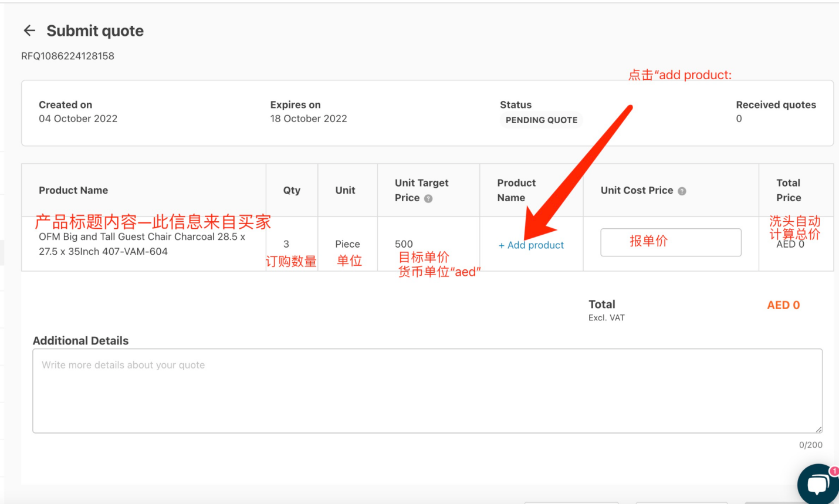Open the chat support bubble
The image size is (839, 504).
[x=817, y=484]
